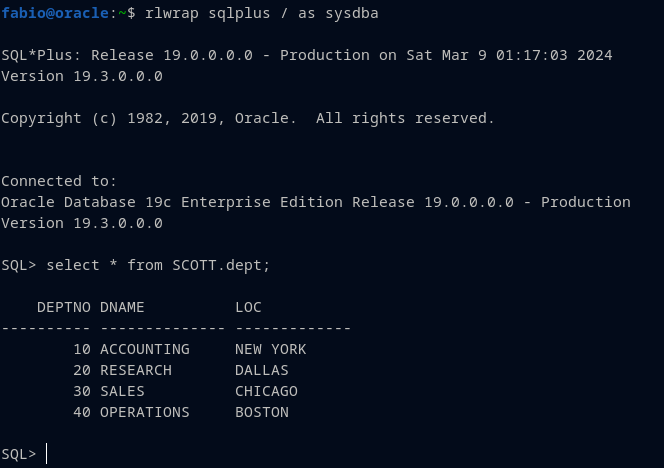Select the ACCOUNTING department name
This screenshot has width=664, height=468.
click(x=144, y=349)
